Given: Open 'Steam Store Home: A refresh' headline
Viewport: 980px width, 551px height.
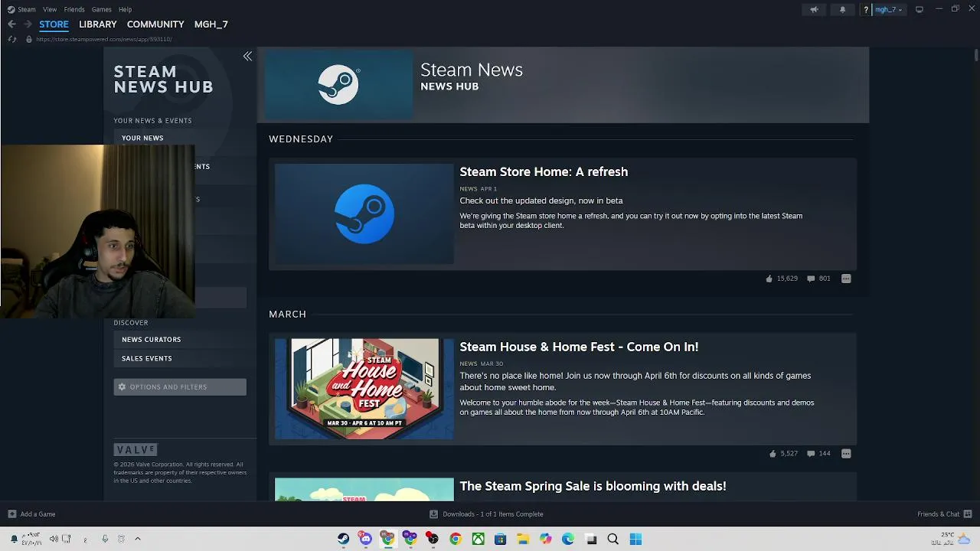Looking at the screenshot, I should (x=544, y=172).
